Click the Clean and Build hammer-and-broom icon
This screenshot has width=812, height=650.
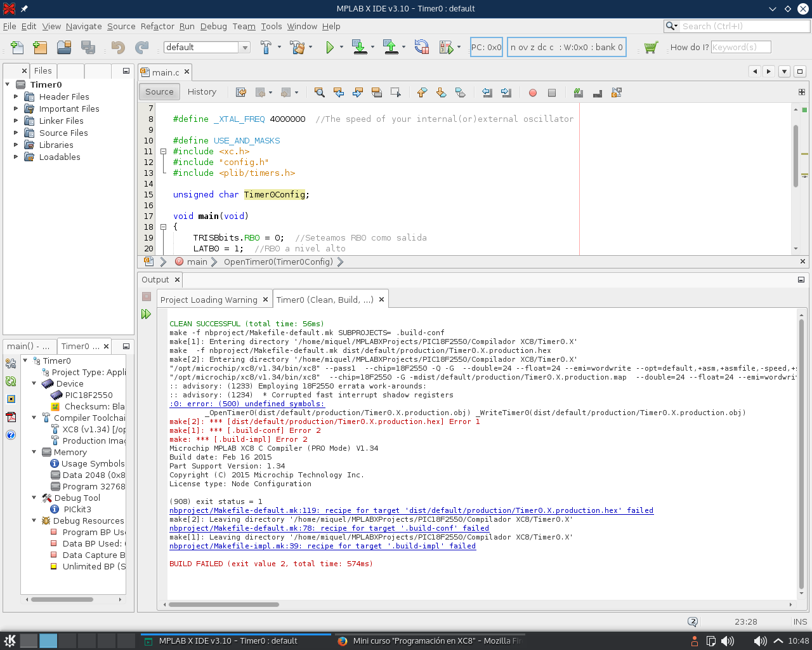click(x=296, y=48)
